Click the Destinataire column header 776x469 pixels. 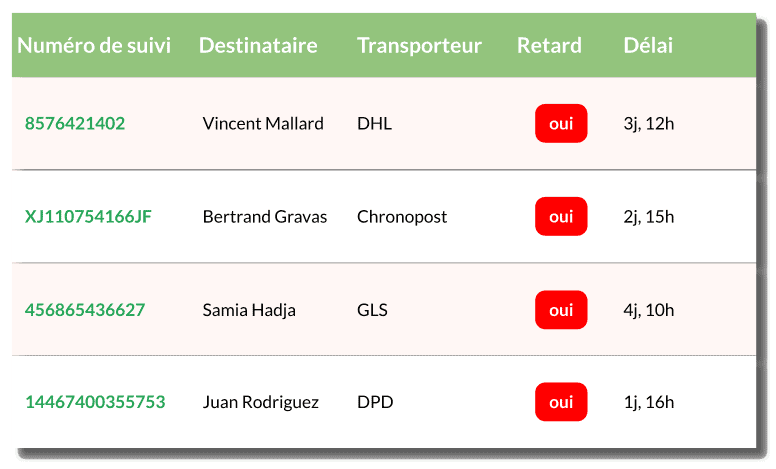pos(258,46)
